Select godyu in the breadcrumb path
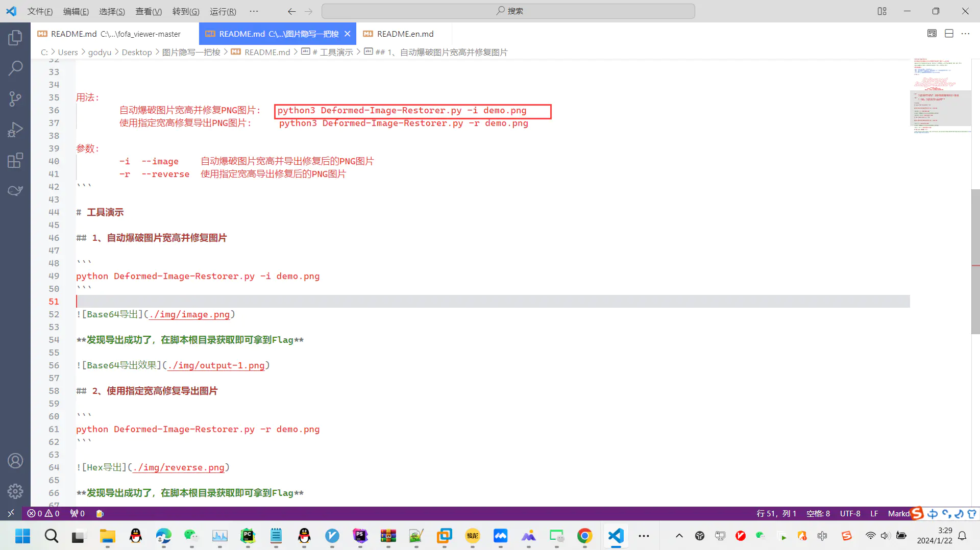Viewport: 980px width, 550px height. tap(100, 52)
